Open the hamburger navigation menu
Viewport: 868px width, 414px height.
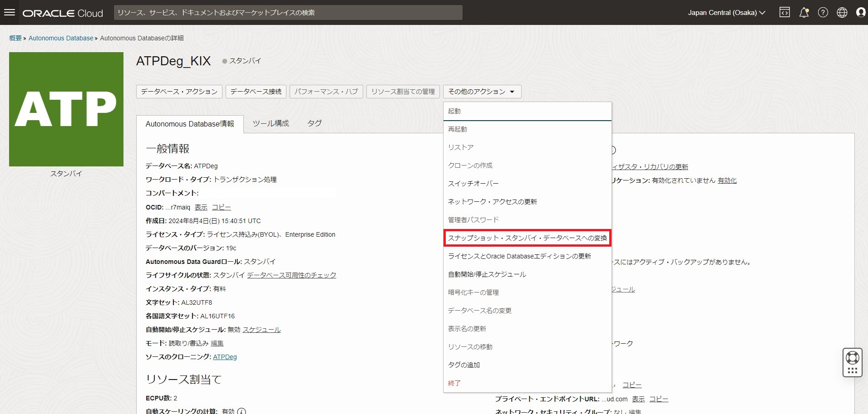(x=10, y=13)
